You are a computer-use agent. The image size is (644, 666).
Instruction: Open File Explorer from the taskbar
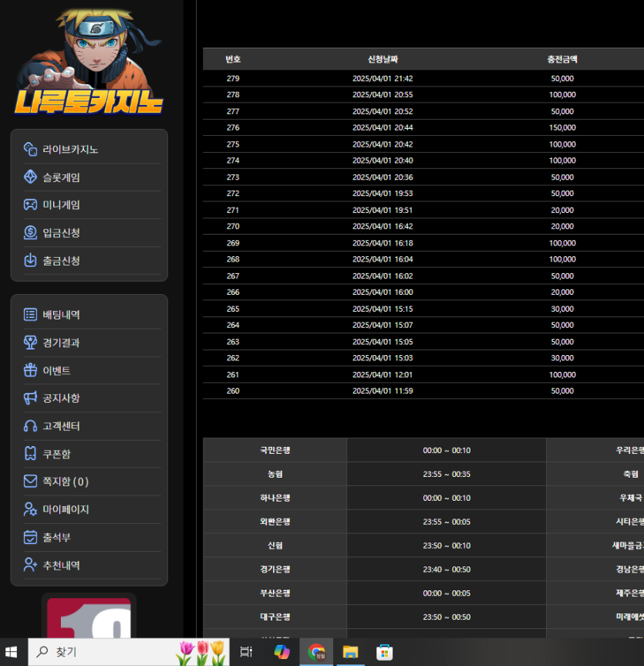[x=350, y=652]
